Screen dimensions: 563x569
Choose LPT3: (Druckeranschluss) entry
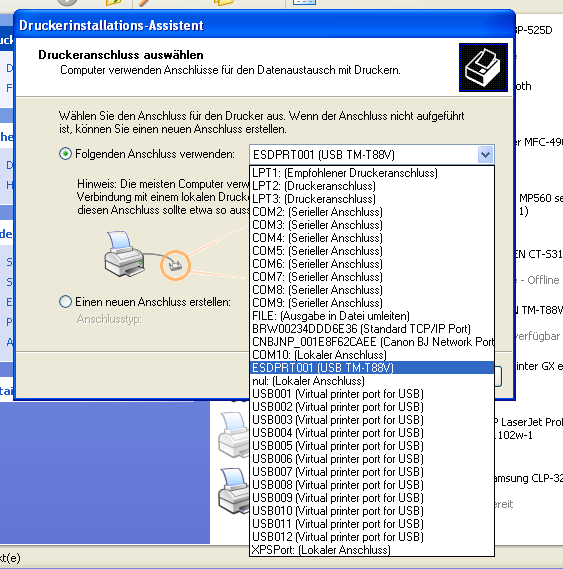pos(372,199)
